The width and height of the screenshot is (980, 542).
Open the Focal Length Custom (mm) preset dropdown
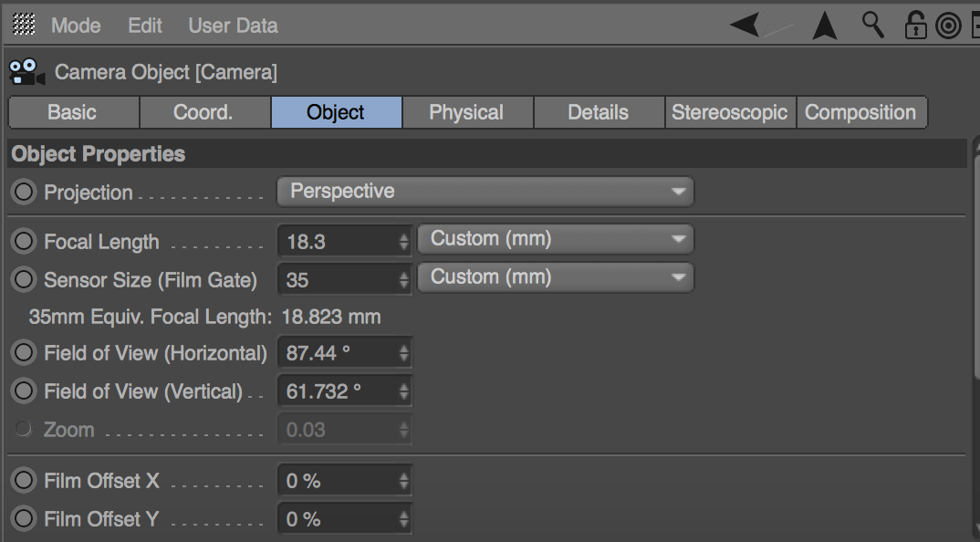[x=556, y=239]
